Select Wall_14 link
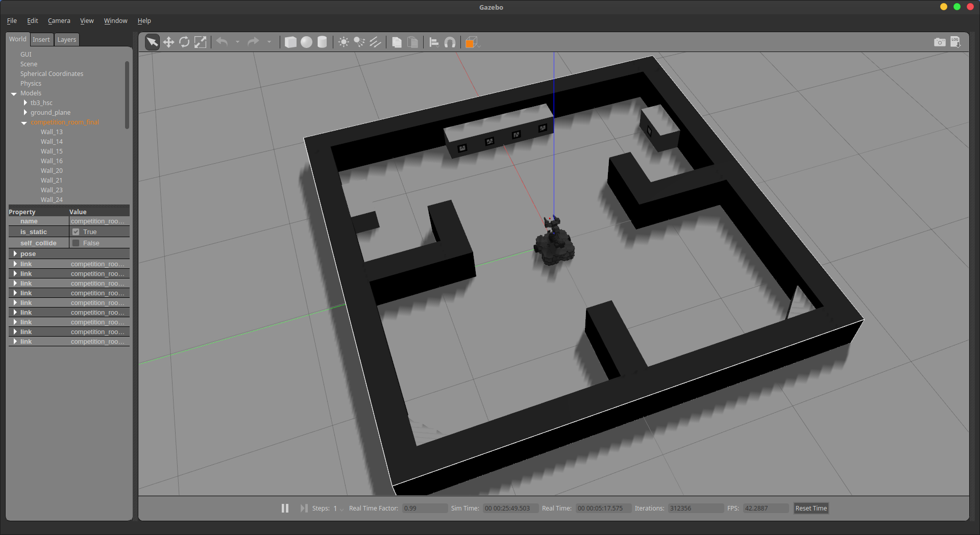This screenshot has height=535, width=980. 52,142
